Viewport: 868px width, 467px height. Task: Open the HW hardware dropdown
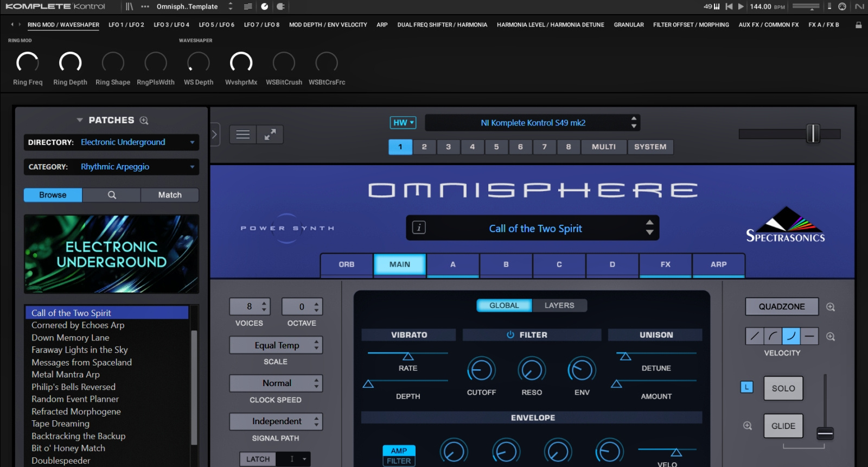[x=403, y=123]
